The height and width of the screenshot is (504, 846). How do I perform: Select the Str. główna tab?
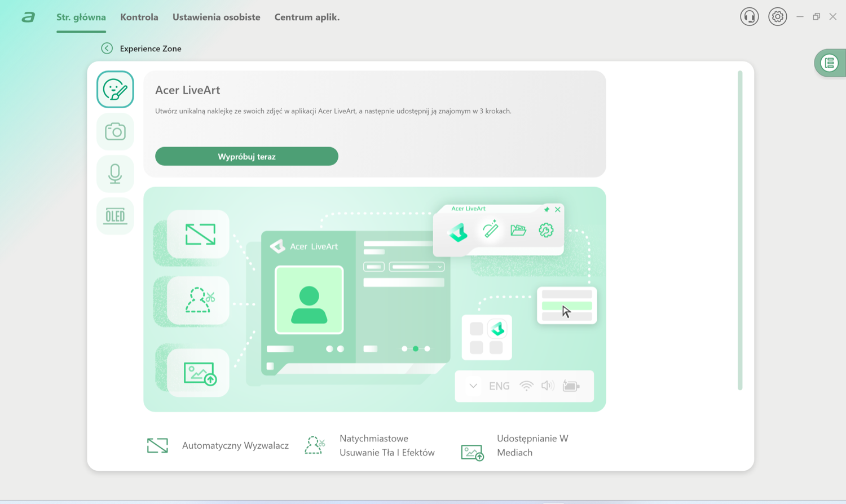[x=81, y=17]
